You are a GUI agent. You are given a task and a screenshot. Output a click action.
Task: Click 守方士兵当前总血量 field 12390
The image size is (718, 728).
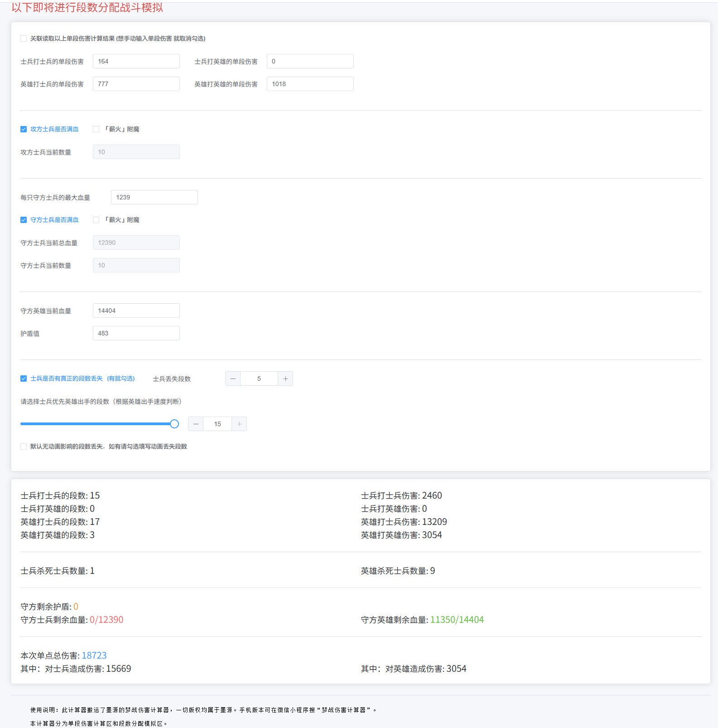(136, 243)
